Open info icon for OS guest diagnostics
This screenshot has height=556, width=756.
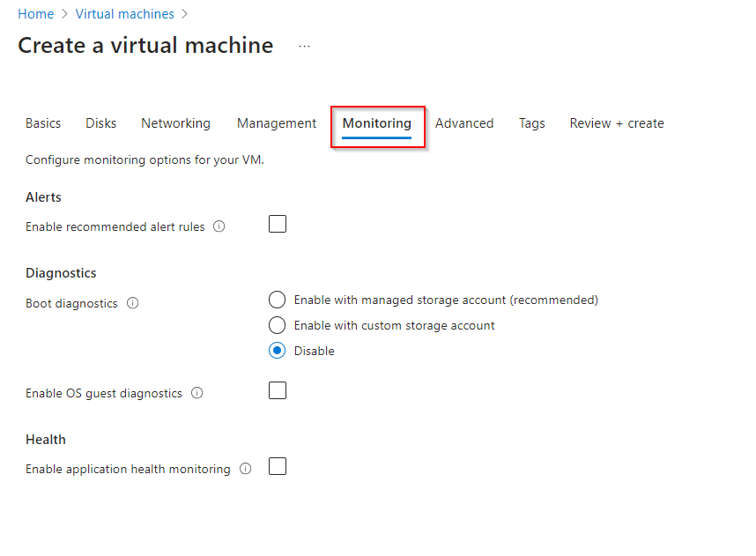point(196,393)
